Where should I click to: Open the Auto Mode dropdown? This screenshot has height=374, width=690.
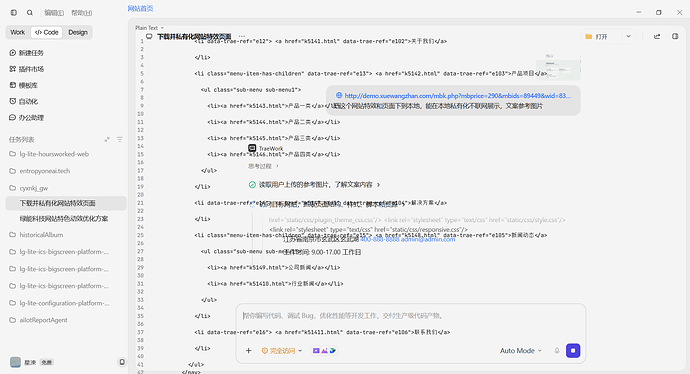[521, 351]
